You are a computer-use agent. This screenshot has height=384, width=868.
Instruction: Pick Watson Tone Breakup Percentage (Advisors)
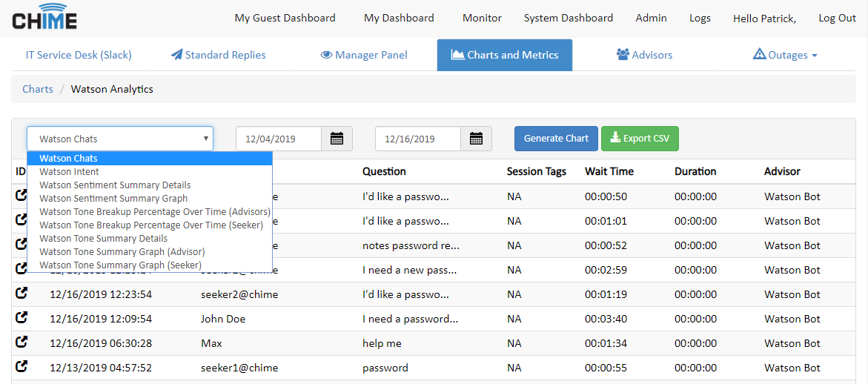point(150,211)
